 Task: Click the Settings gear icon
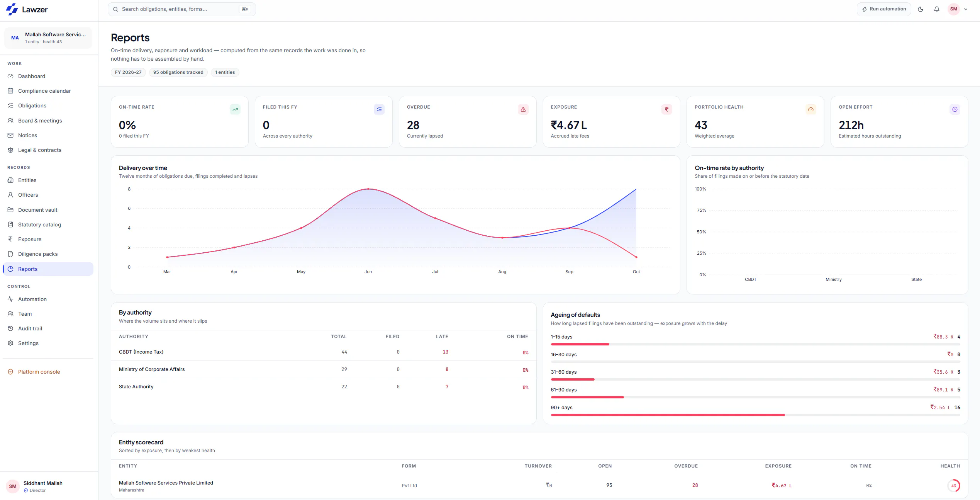[10, 343]
